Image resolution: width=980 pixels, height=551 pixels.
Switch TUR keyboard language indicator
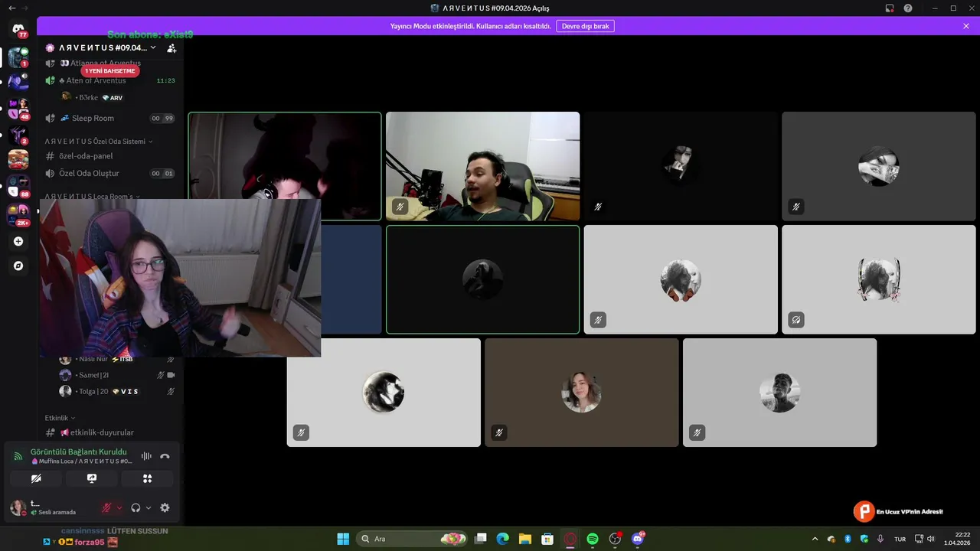pos(900,539)
